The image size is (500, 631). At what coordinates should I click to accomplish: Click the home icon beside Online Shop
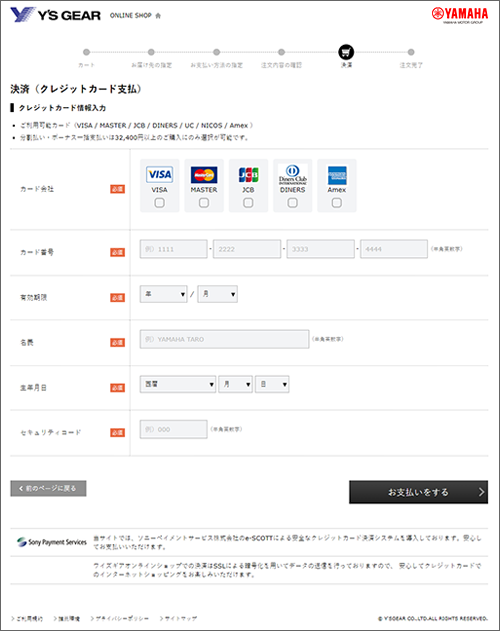tap(158, 16)
